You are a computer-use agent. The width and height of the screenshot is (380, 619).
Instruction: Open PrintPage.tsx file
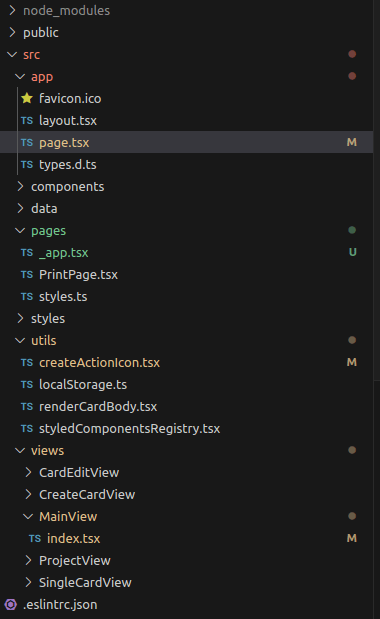[x=79, y=275]
